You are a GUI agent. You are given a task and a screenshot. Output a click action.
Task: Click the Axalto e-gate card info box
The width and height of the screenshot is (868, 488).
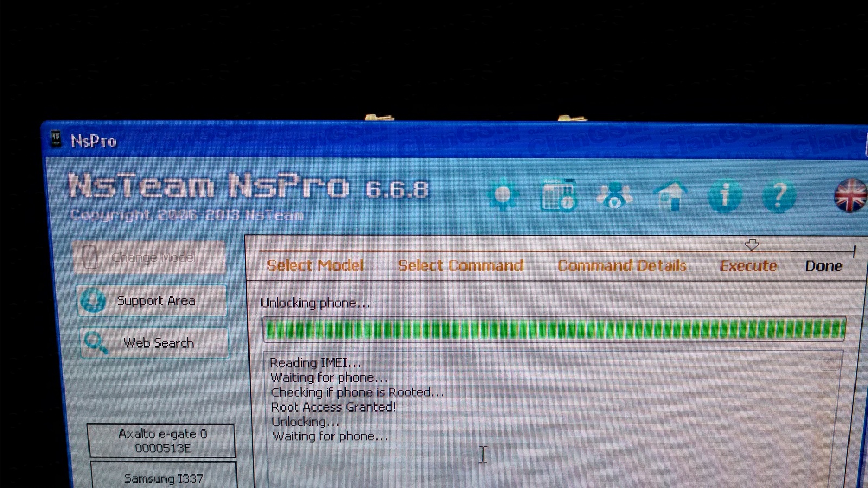(162, 441)
